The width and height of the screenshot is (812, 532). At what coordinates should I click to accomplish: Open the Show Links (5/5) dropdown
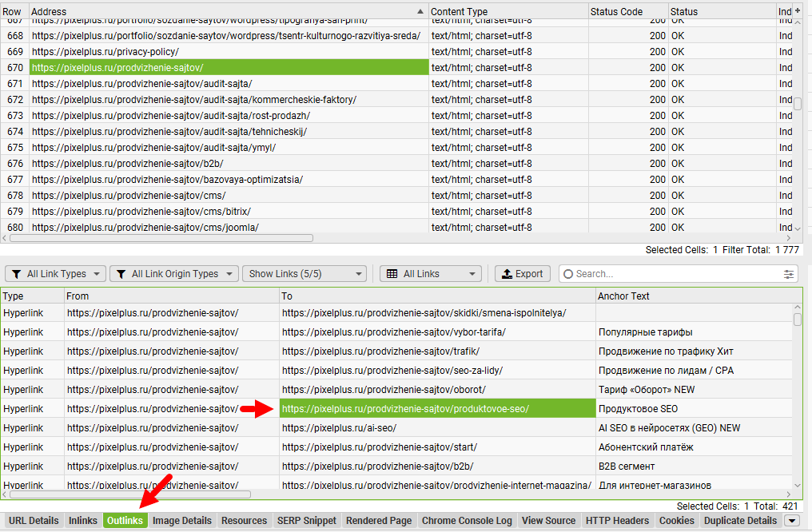(x=304, y=274)
